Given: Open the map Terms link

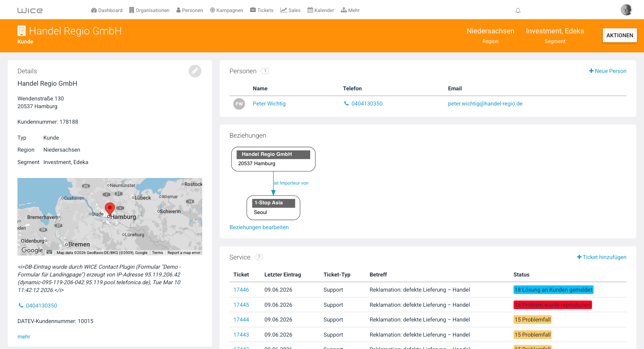Looking at the screenshot, I should tap(158, 253).
